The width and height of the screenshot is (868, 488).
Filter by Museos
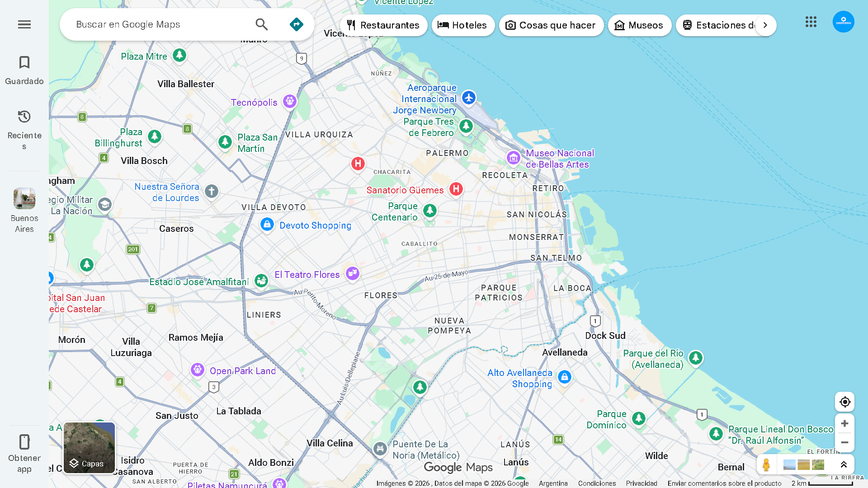(639, 25)
